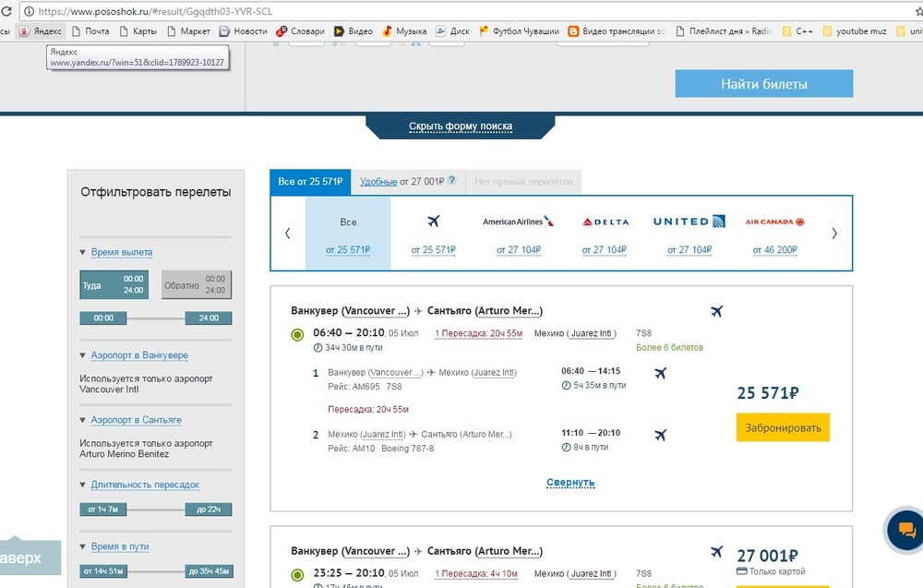Click the до 22ч transfer duration handle
923x588 pixels.
coord(209,510)
